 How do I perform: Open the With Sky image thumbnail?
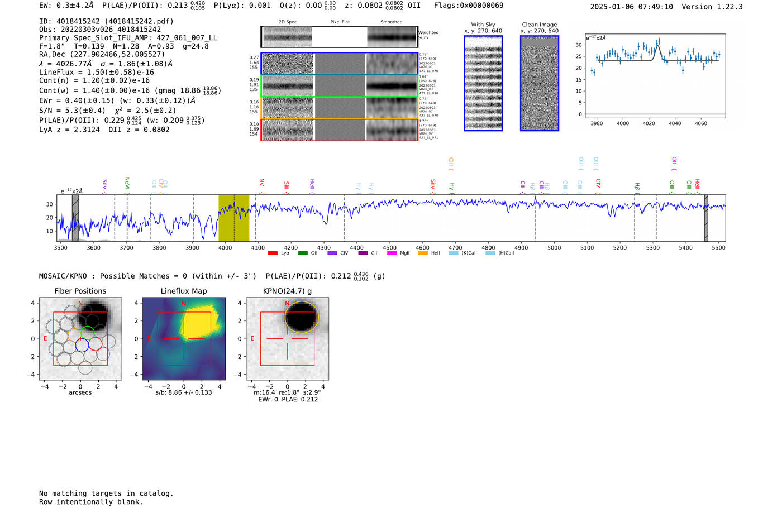483,83
